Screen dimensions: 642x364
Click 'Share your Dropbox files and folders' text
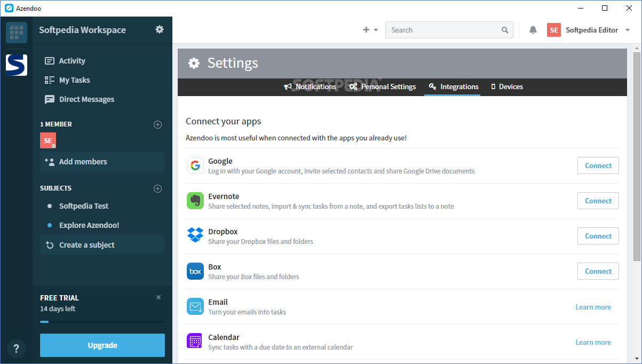260,241
